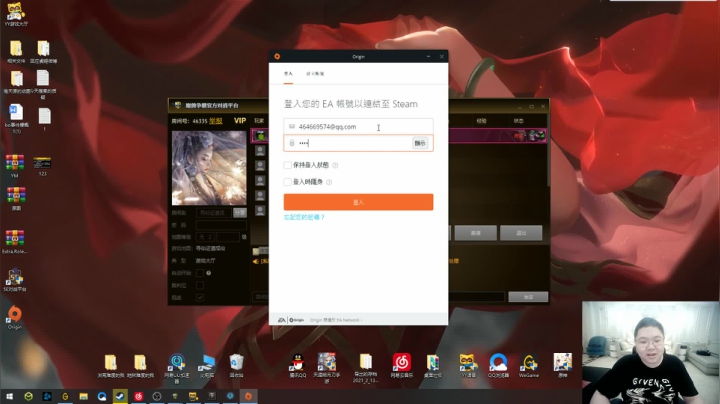
Task: Open the YM archive on the desktop
Action: 15,166
